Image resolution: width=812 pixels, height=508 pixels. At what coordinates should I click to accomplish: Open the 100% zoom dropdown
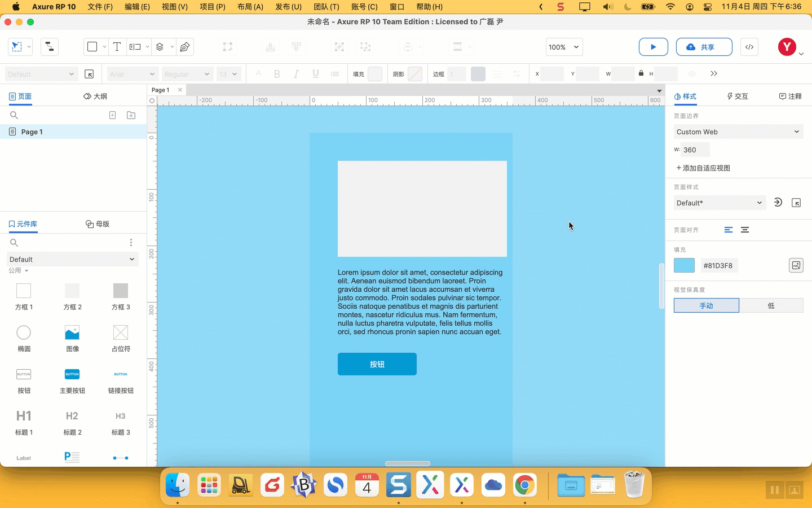[564, 47]
